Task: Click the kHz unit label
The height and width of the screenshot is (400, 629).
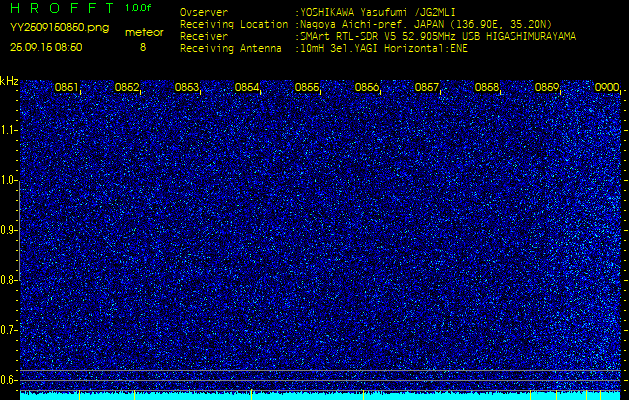Action: point(9,81)
